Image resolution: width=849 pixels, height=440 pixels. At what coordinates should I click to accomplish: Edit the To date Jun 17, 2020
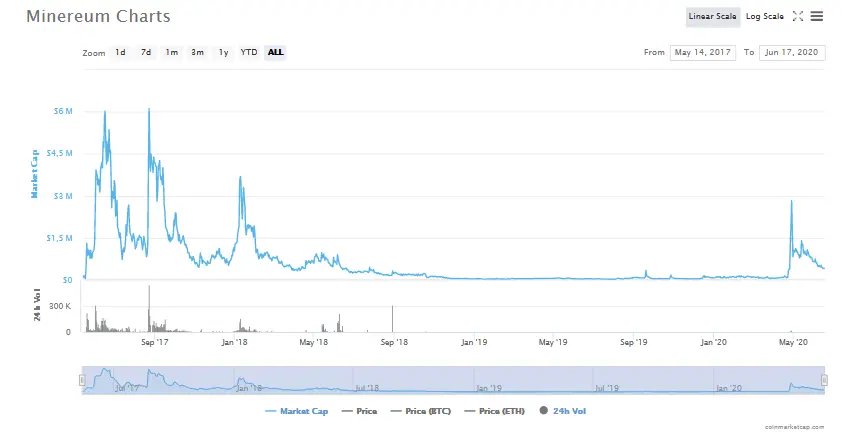pos(792,52)
